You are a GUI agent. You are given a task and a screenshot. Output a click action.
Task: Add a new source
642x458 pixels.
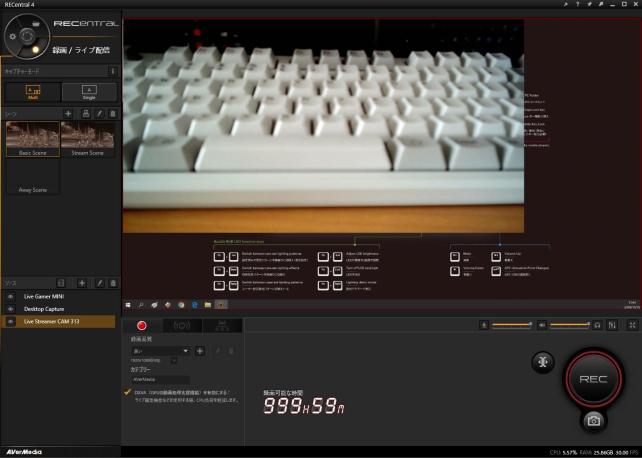click(82, 283)
